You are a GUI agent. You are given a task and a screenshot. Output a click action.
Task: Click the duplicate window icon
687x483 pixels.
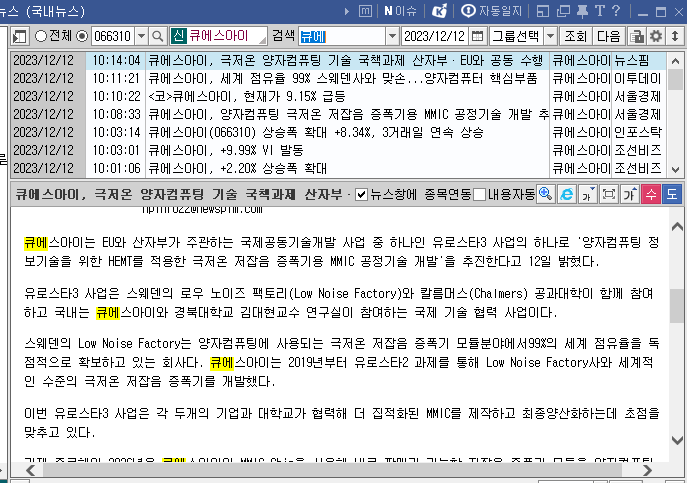point(563,11)
